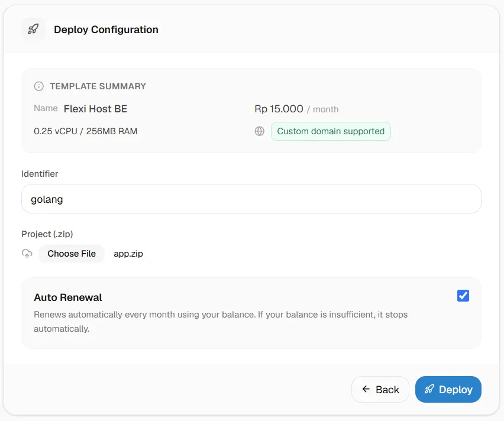
Task: Click the rocket icon beside Deploy Configuration
Action: (x=33, y=29)
